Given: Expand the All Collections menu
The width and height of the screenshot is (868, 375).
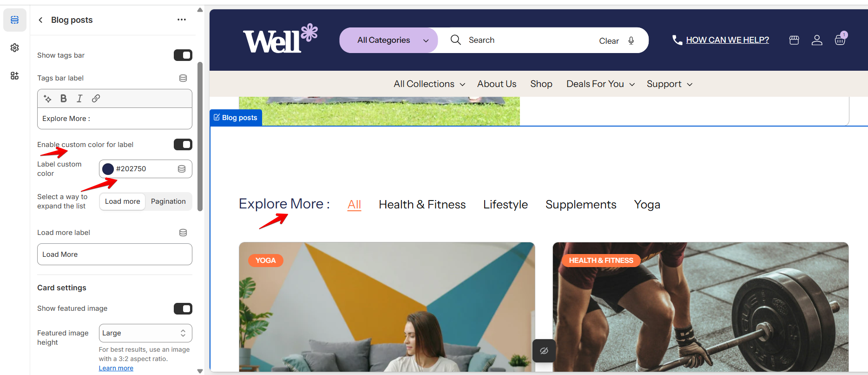Looking at the screenshot, I should coord(429,84).
